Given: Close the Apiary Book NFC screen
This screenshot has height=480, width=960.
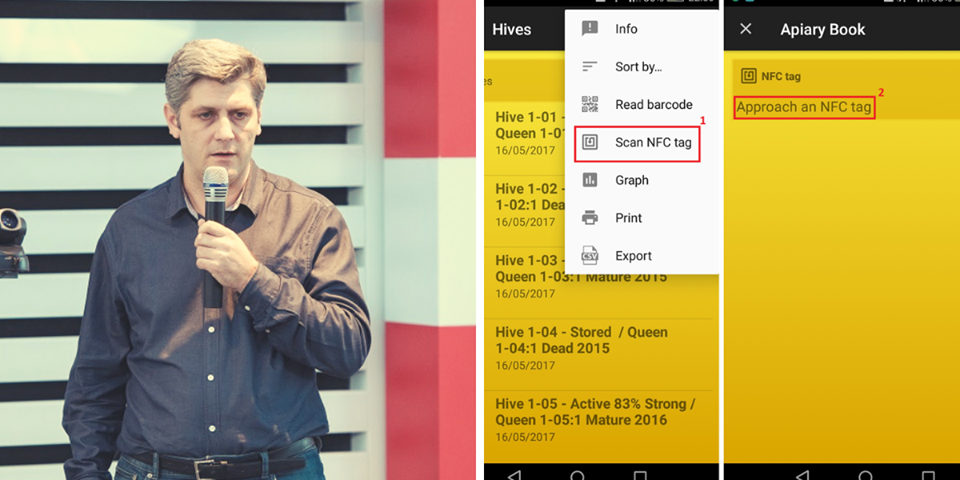Looking at the screenshot, I should [x=745, y=29].
